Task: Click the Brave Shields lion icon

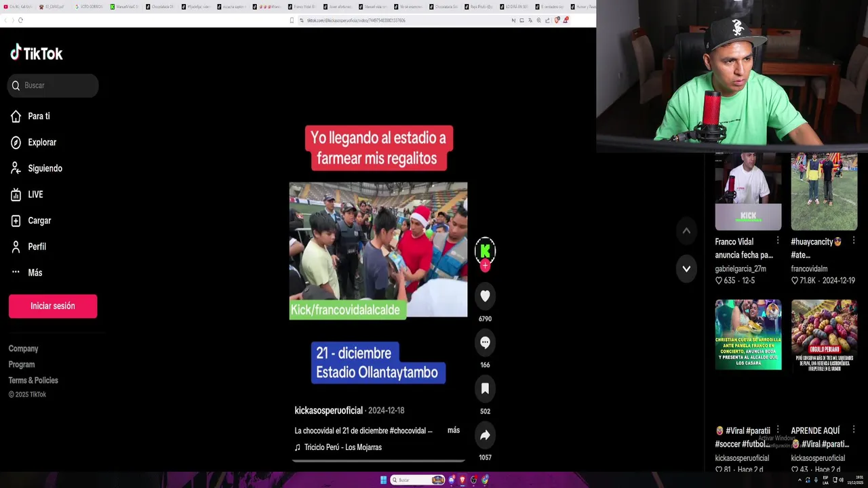Action: coord(557,20)
